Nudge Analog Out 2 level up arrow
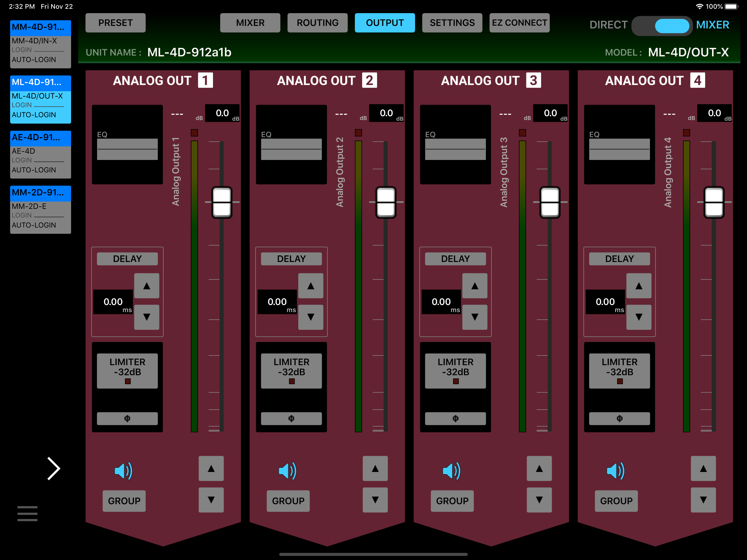 click(375, 468)
